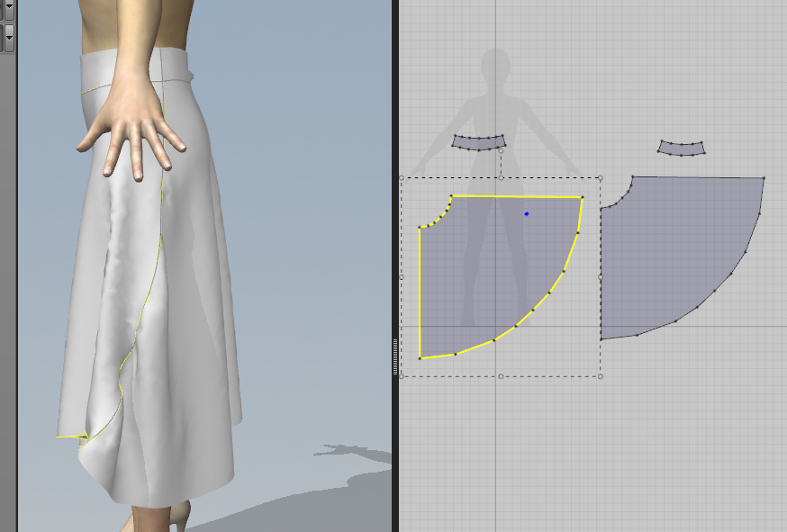Select the separate waistband pattern beside the silhouette
The height and width of the screenshot is (532, 787).
pos(682,148)
